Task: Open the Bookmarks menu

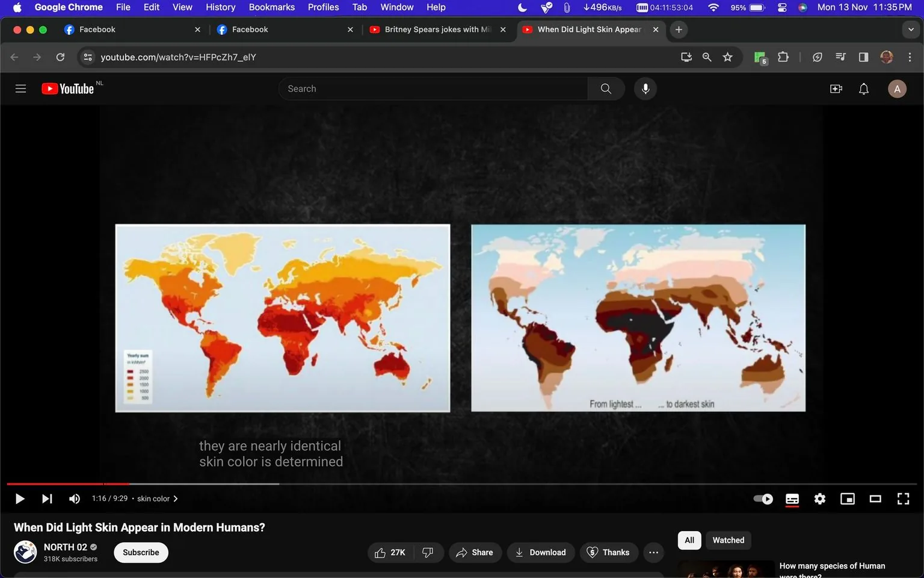Action: click(x=271, y=7)
